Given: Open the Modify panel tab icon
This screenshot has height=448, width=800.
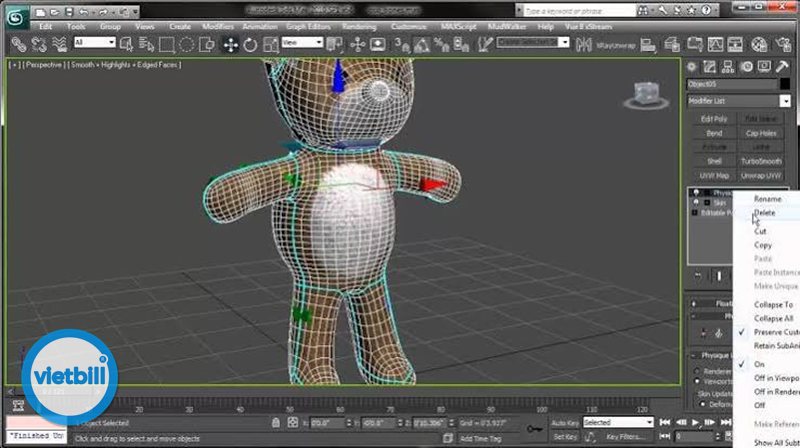Looking at the screenshot, I should (x=709, y=67).
